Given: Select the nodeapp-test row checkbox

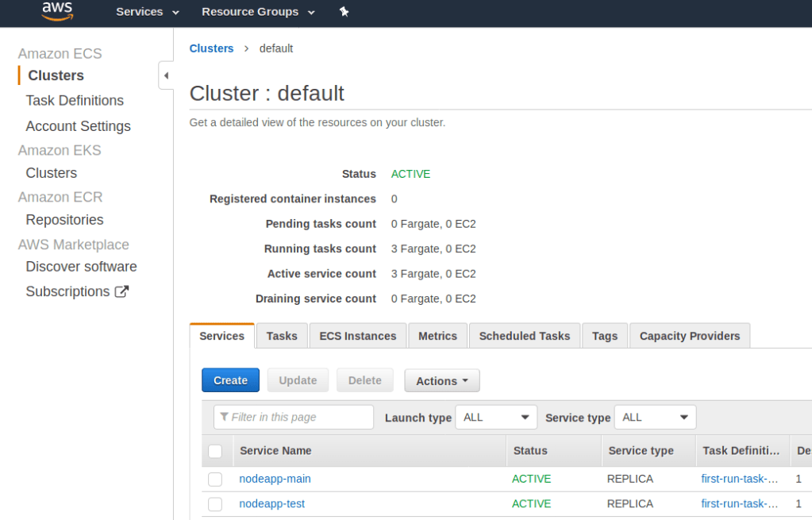Looking at the screenshot, I should 215,504.
